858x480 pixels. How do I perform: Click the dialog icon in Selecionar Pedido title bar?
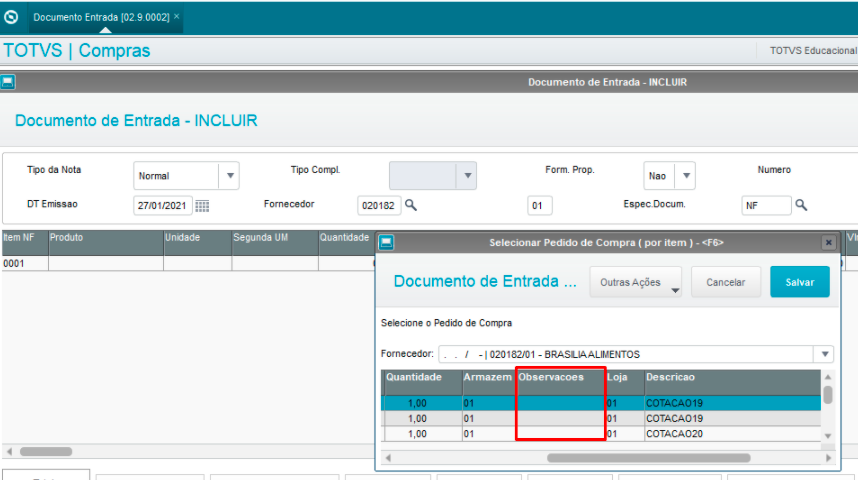tap(386, 242)
